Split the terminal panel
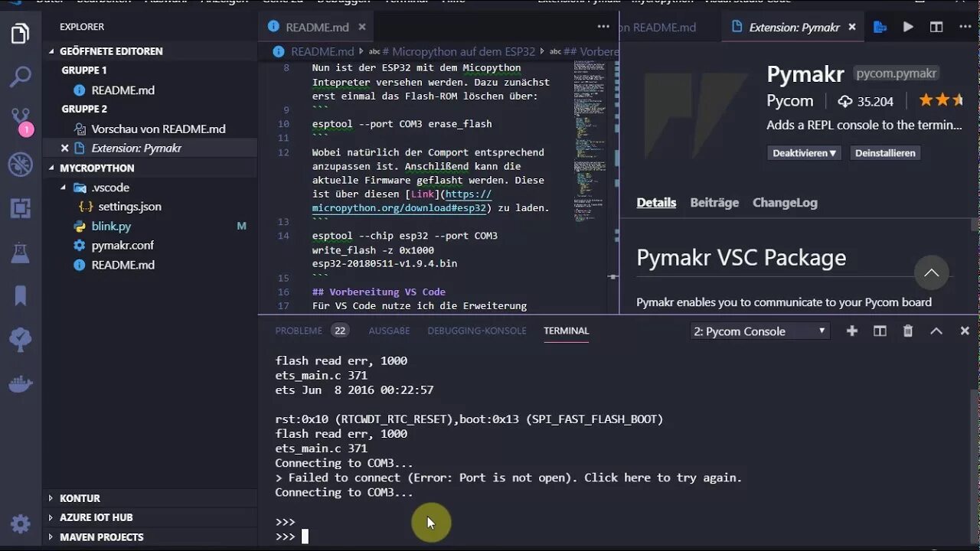 pos(880,331)
